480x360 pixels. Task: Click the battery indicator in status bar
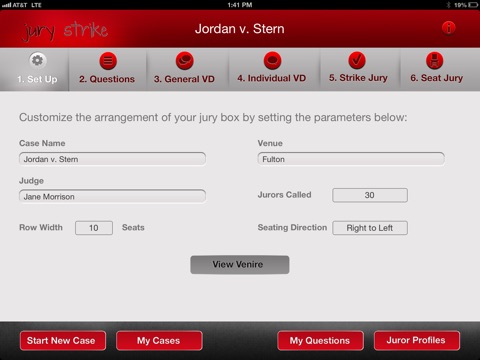coord(473,5)
